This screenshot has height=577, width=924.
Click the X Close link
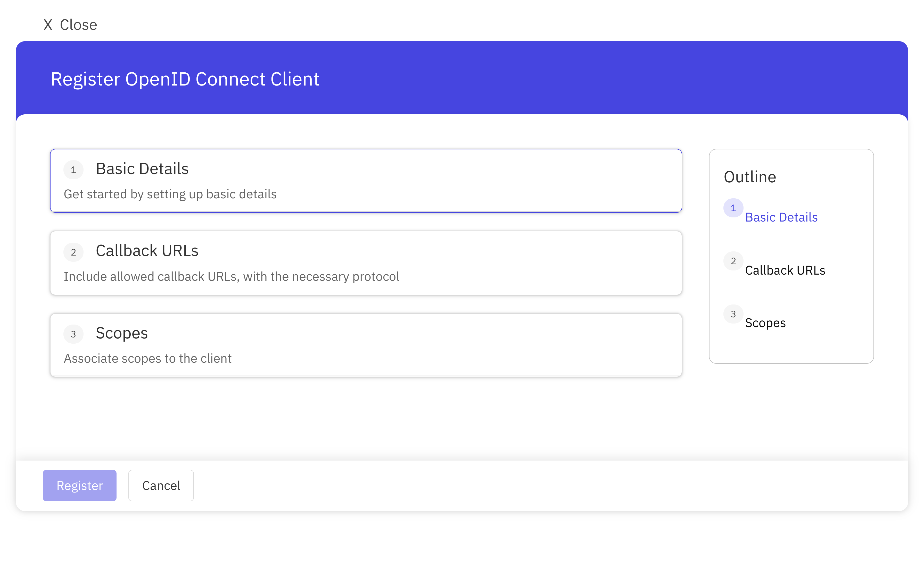click(x=78, y=25)
